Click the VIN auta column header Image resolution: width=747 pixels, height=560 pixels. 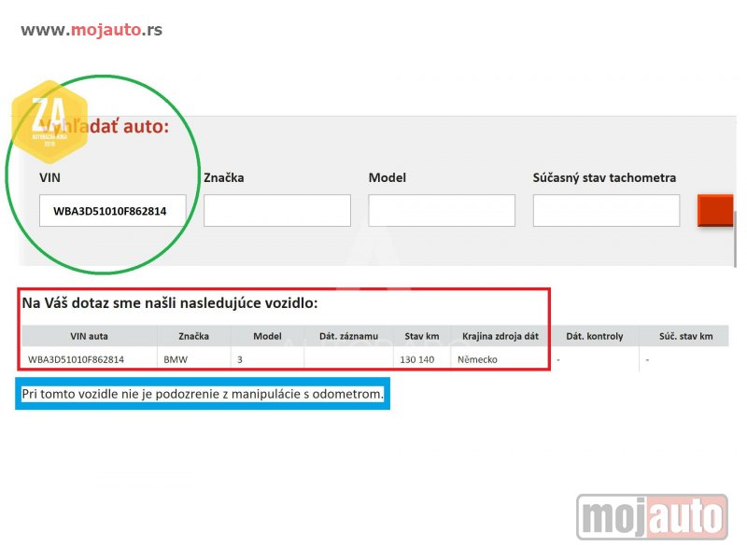[x=89, y=336]
